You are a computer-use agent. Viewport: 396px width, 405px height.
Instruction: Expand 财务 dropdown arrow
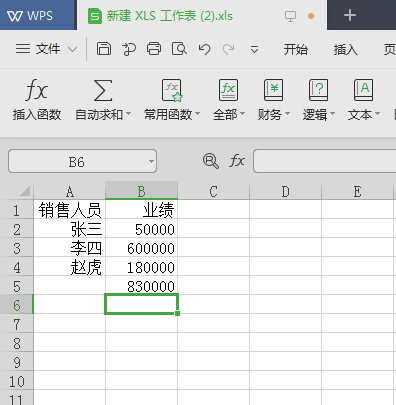287,114
